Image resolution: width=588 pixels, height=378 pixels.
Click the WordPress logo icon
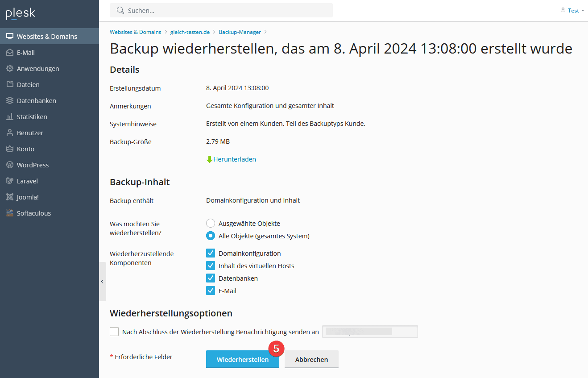pos(10,165)
